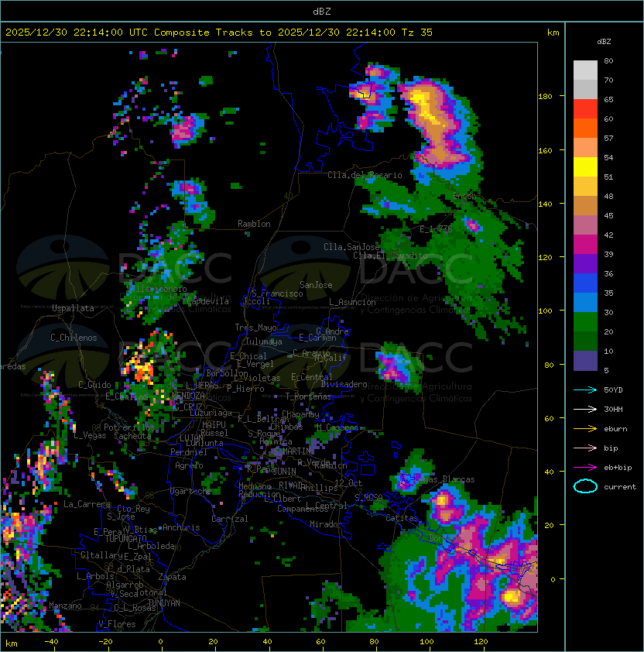This screenshot has height=652, width=644.
Task: Pick the dark orange swatch in dBZ scale
Action: tap(585, 128)
